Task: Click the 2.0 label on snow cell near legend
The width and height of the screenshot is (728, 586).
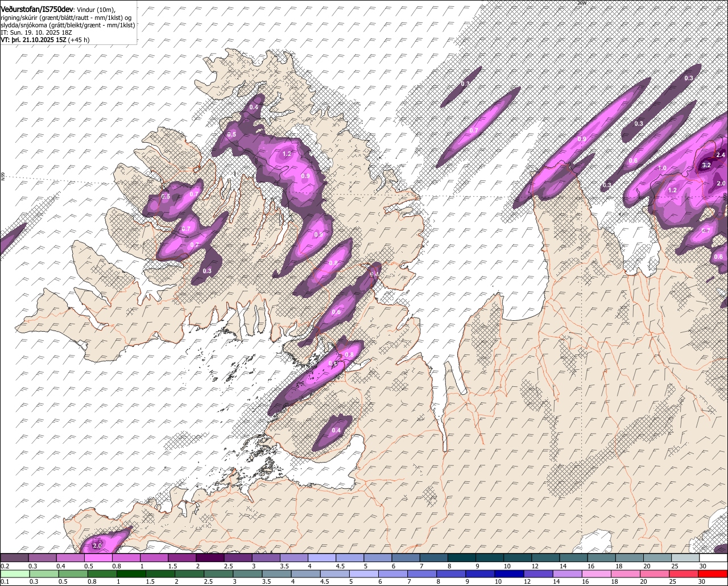Action: coord(97,546)
